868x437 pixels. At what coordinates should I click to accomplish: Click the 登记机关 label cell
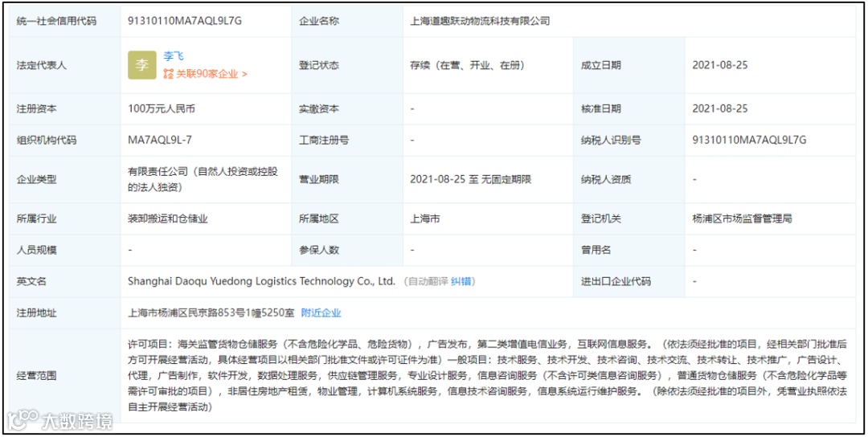click(629, 219)
